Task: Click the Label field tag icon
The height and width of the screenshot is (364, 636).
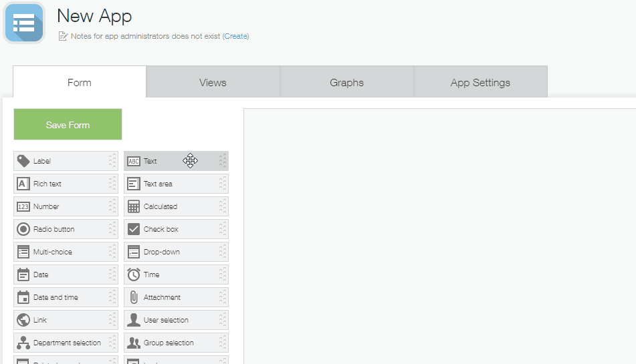Action: 23,161
